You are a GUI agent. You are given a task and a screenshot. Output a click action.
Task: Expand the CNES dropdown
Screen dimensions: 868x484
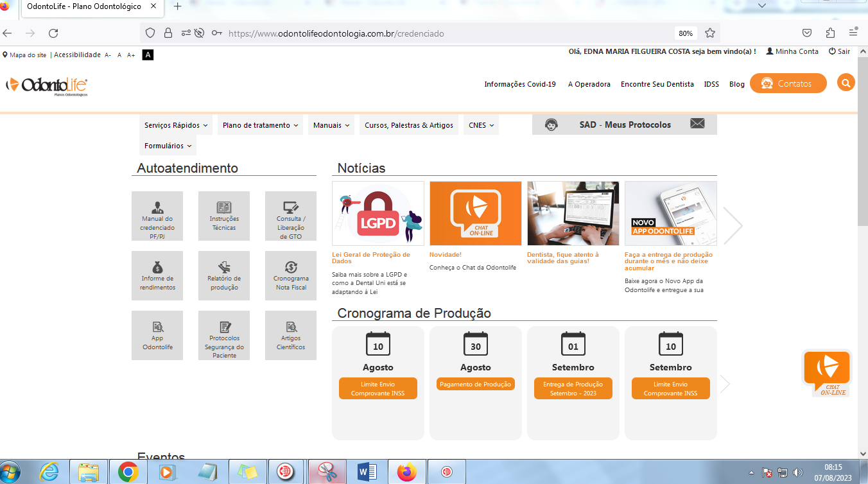coord(481,125)
